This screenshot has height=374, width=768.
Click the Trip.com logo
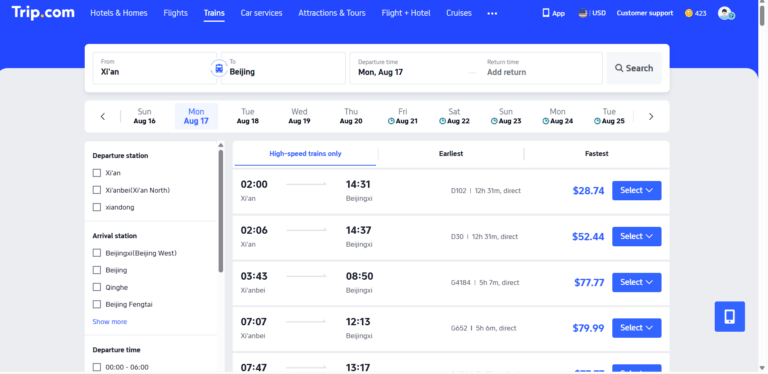(43, 13)
